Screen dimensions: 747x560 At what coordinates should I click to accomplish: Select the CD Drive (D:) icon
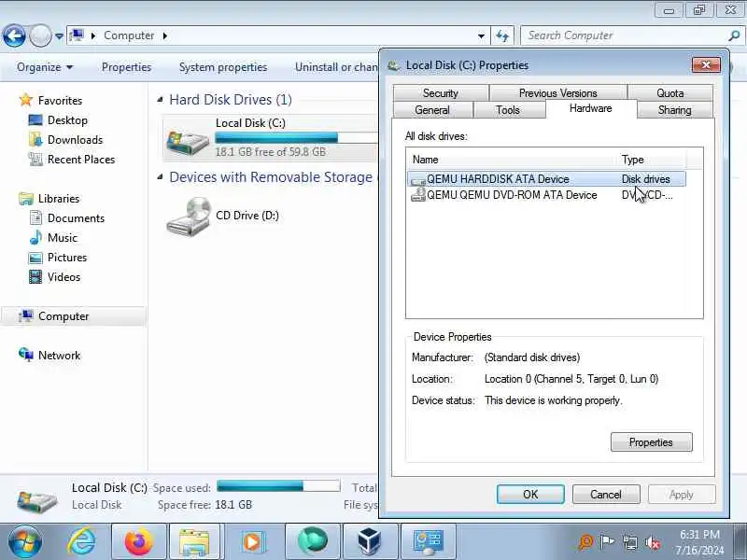click(x=189, y=217)
